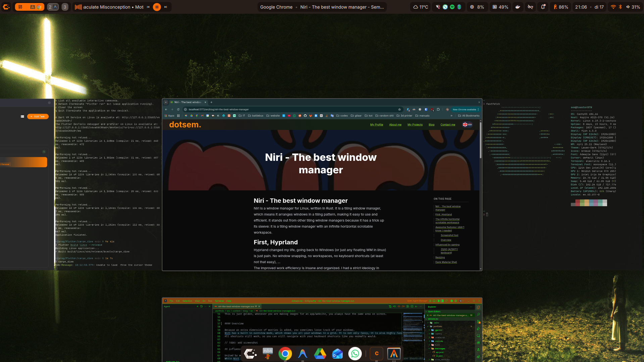This screenshot has width=644, height=362.
Task: Open the Search icon in VS Code activity bar
Action: click(478, 314)
